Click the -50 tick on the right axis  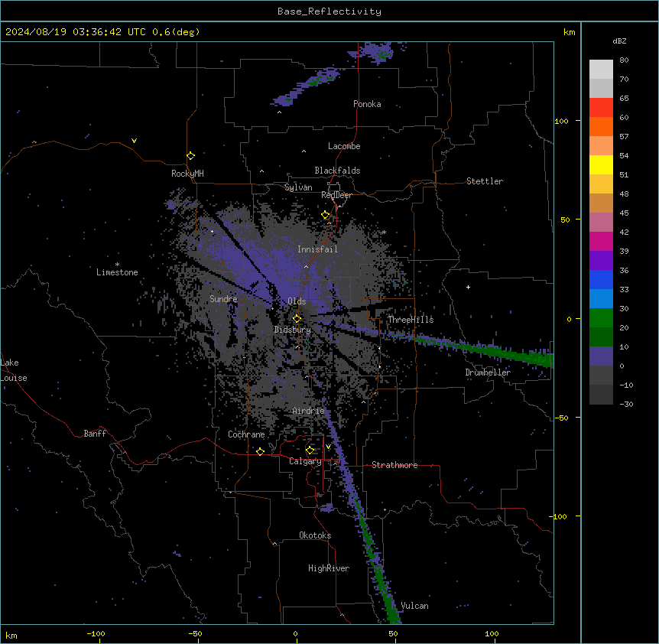(561, 418)
